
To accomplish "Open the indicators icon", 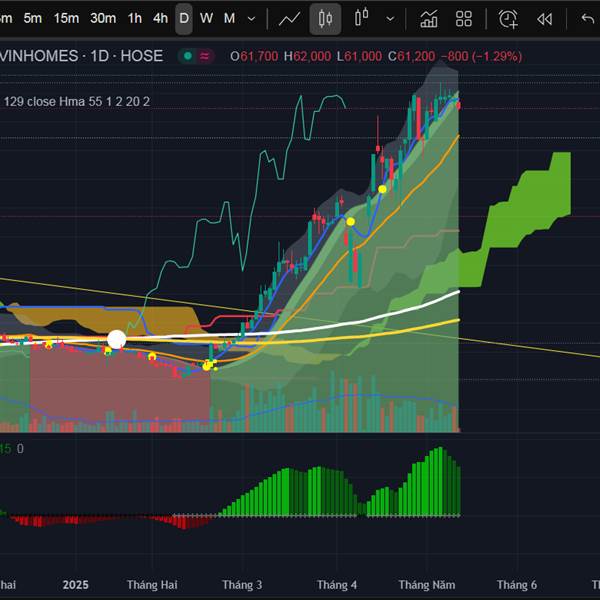I will (x=429, y=18).
